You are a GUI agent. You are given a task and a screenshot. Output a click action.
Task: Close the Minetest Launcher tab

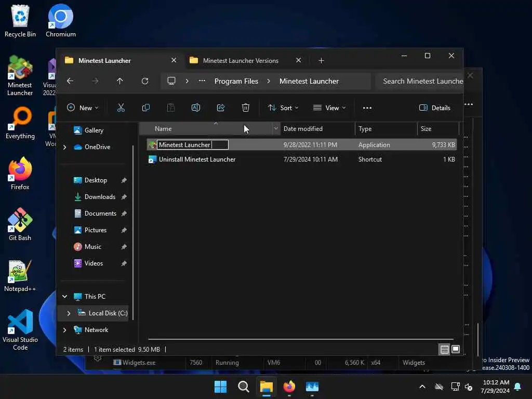click(174, 60)
